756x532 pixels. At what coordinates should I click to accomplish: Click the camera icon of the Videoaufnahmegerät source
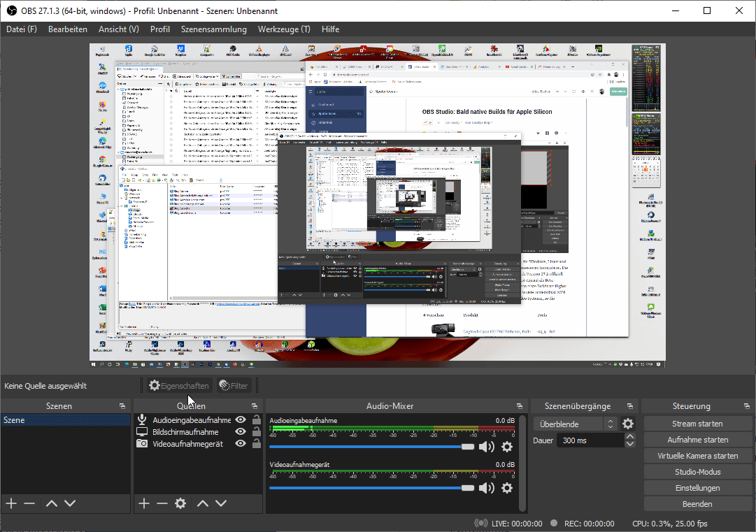pos(142,443)
